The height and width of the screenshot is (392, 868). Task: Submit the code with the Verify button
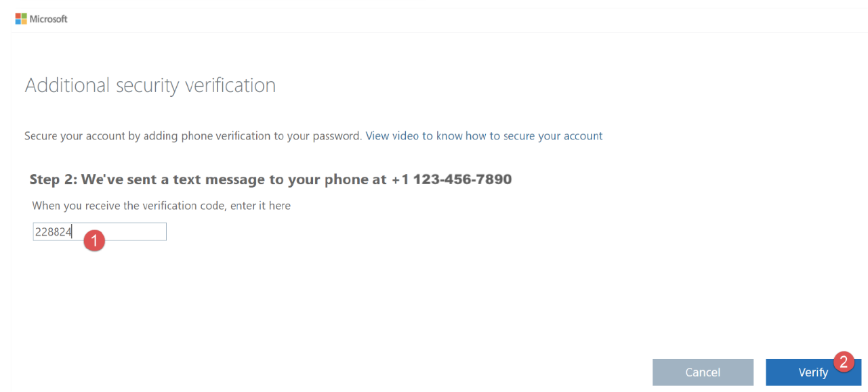click(x=814, y=372)
